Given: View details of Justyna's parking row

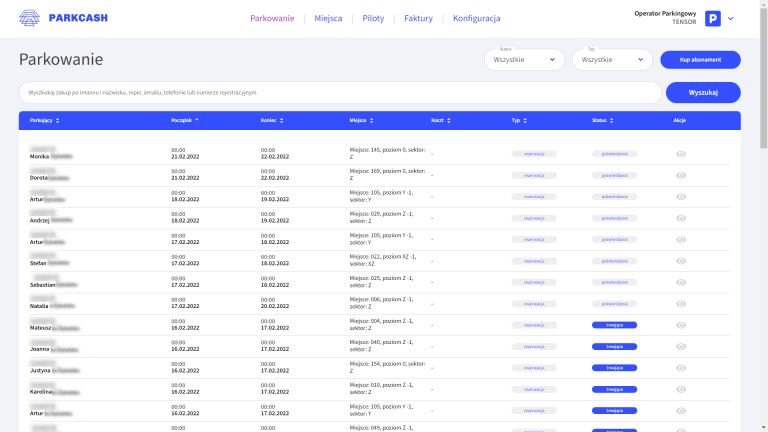Looking at the screenshot, I should coord(681,368).
